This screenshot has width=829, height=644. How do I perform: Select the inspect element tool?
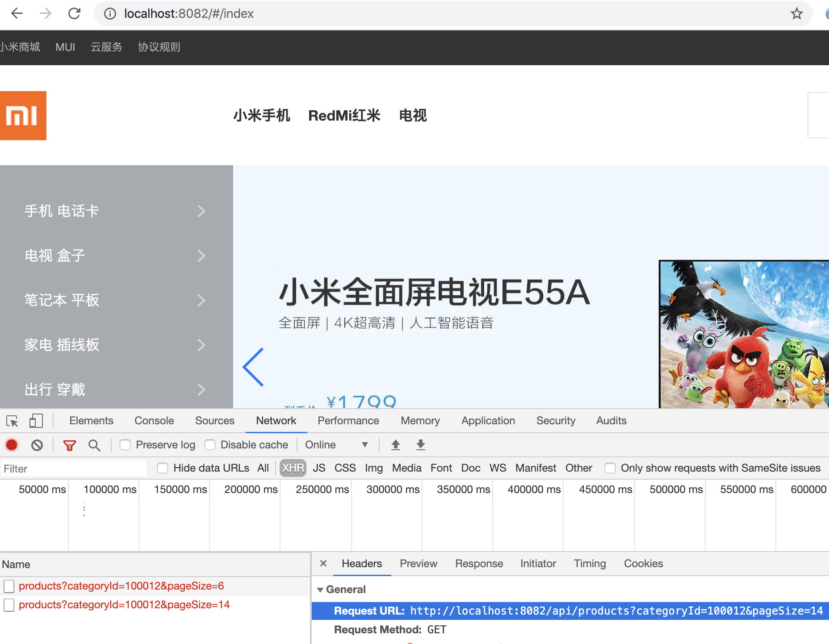[x=12, y=420]
